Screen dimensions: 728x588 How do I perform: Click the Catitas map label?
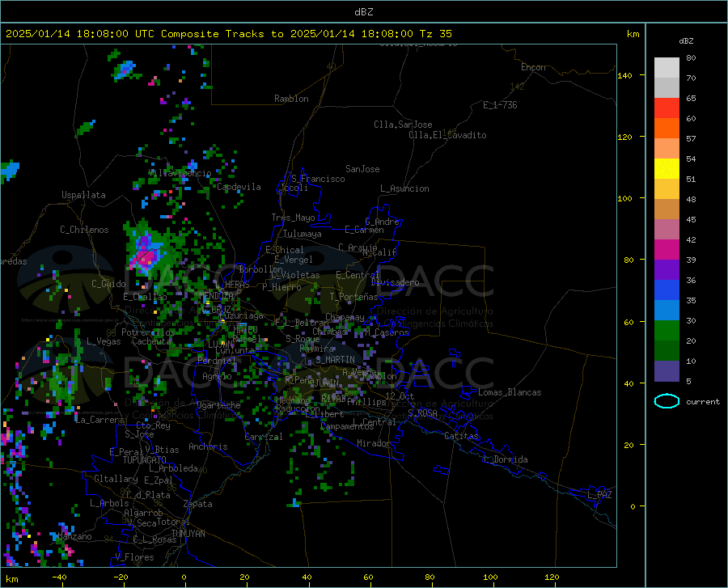point(461,436)
